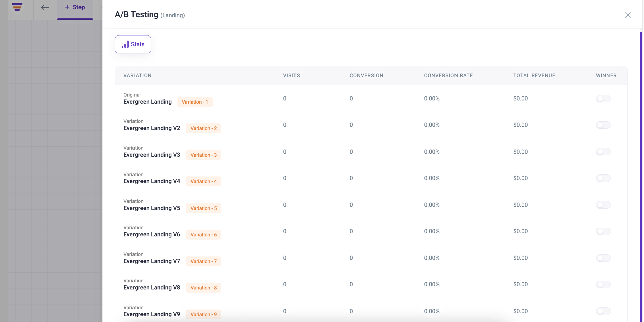The height and width of the screenshot is (322, 644).
Task: Add a new step with + Step
Action: point(75,7)
